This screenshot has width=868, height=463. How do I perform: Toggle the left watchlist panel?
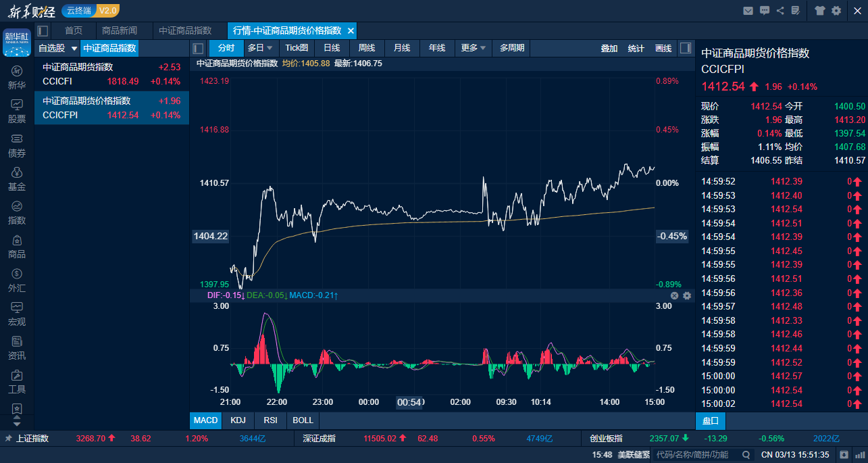[x=43, y=30]
